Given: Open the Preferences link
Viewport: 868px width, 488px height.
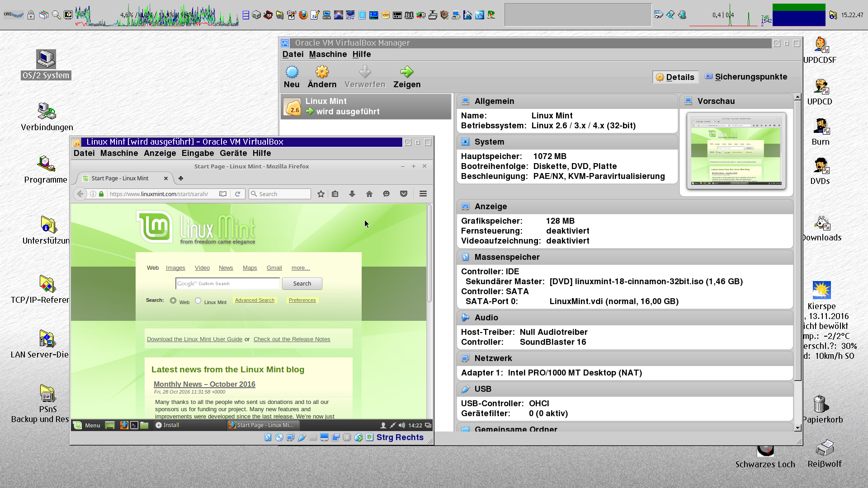Looking at the screenshot, I should pyautogui.click(x=302, y=300).
